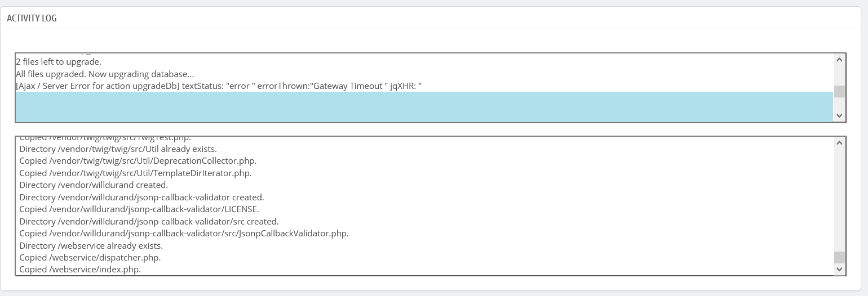The image size is (868, 296).
Task: Click the 'Copied TemplateDirIterator.php' entry
Action: tap(135, 173)
